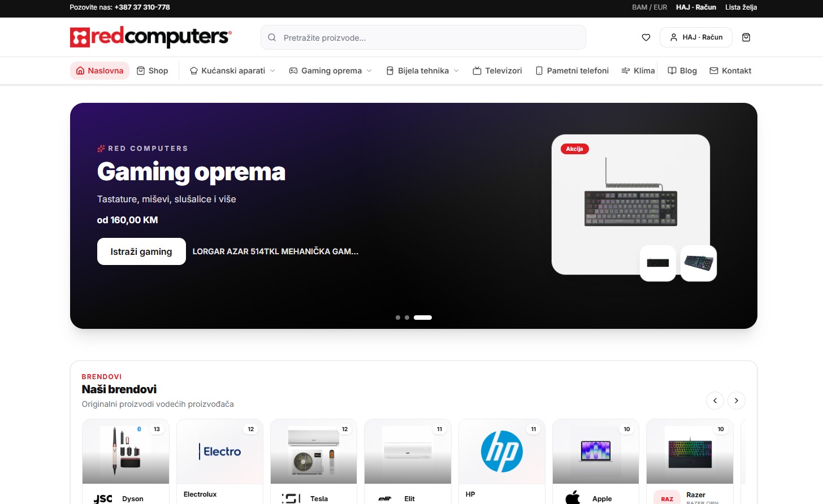Viewport: 823px width, 504px height.
Task: Expand the Bijela tehnika dropdown
Action: [x=423, y=71]
